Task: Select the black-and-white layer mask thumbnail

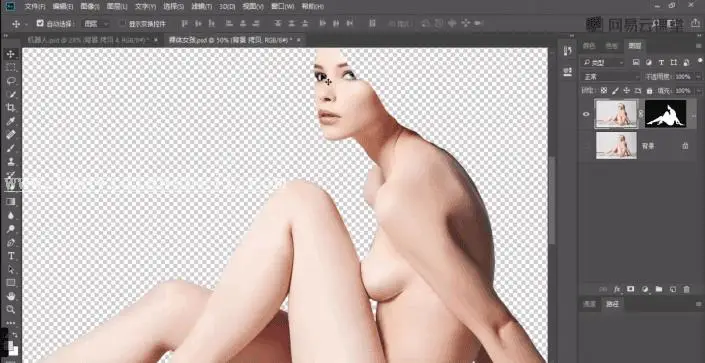Action: [666, 113]
